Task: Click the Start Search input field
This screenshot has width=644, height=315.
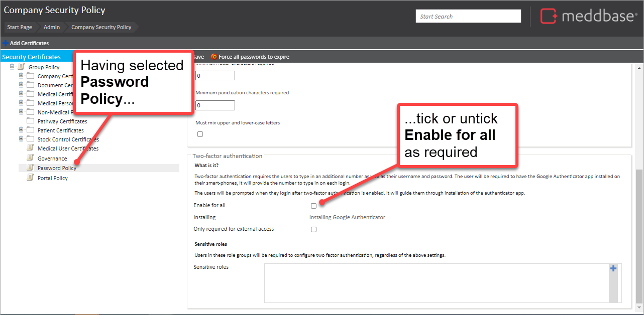Action: (x=468, y=17)
